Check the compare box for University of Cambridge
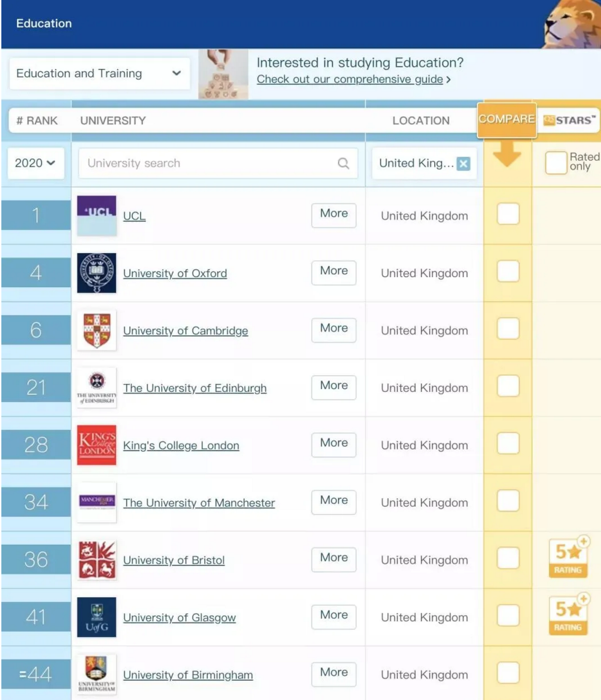 pyautogui.click(x=508, y=329)
